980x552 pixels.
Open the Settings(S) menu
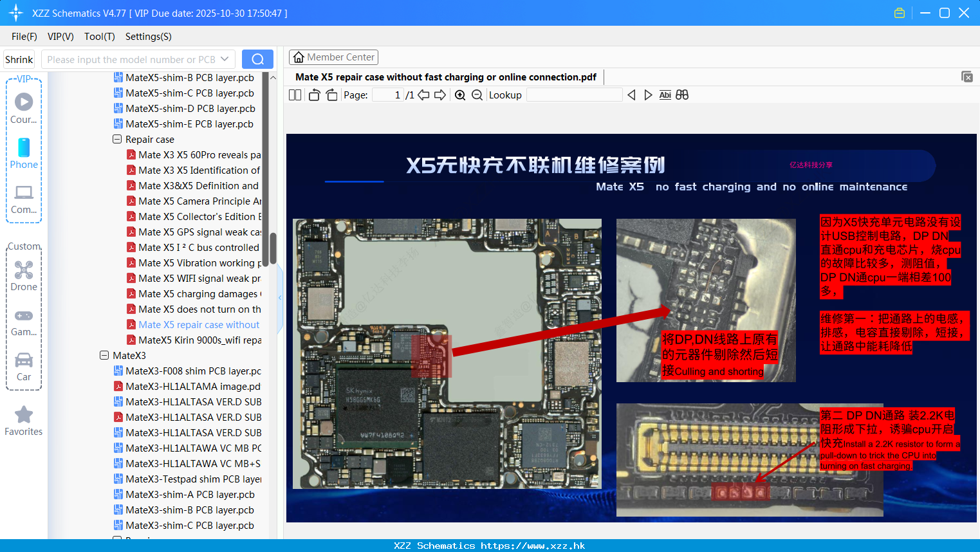(148, 37)
